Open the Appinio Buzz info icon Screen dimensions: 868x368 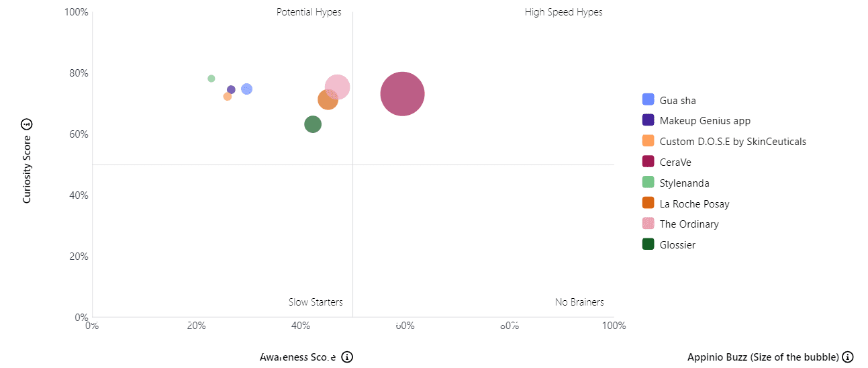pos(848,357)
